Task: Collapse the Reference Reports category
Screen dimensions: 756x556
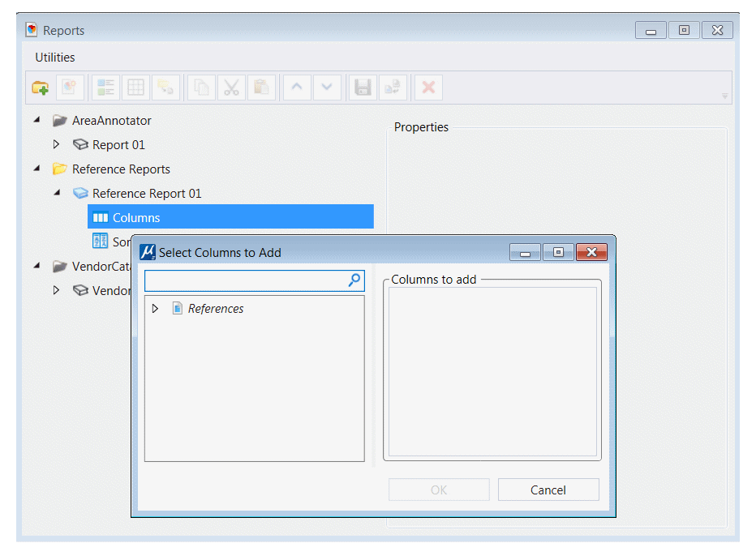Action: [37, 168]
